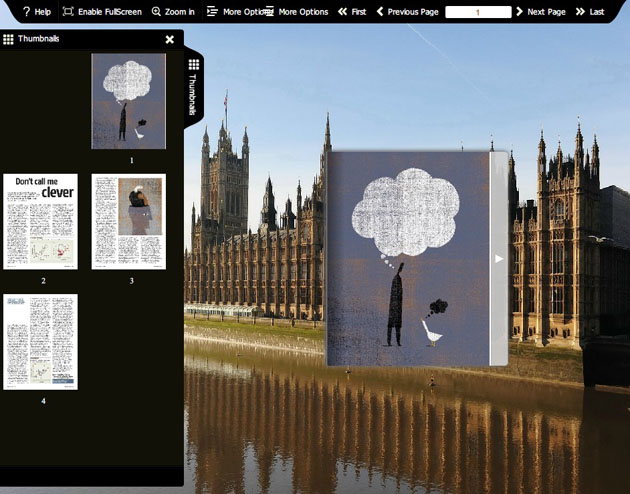Click the book cover page in viewer

(408, 259)
